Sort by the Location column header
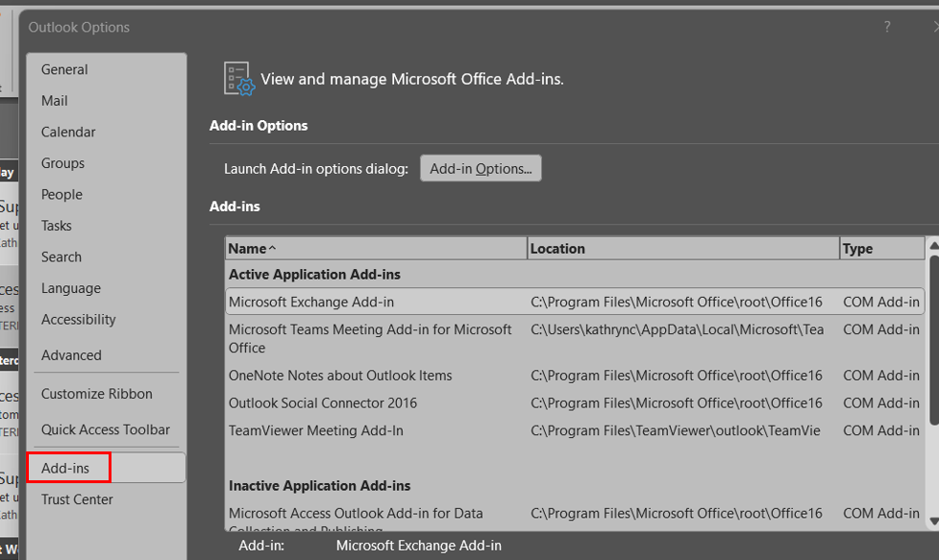 pyautogui.click(x=683, y=248)
